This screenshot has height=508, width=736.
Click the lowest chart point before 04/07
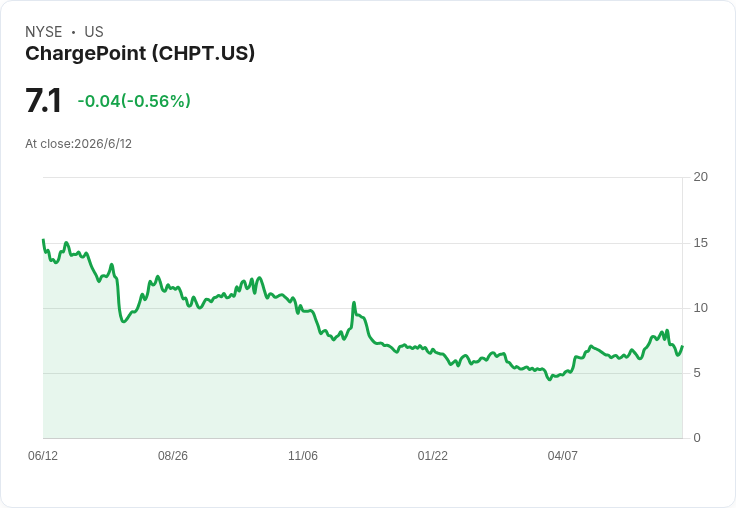coord(550,379)
